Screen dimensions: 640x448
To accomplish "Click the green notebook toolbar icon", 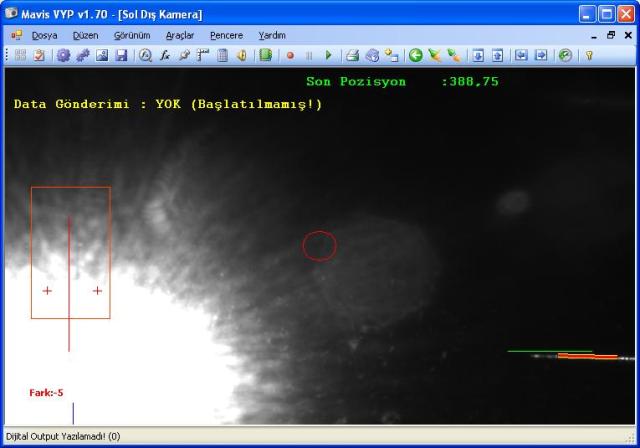I will click(x=266, y=55).
